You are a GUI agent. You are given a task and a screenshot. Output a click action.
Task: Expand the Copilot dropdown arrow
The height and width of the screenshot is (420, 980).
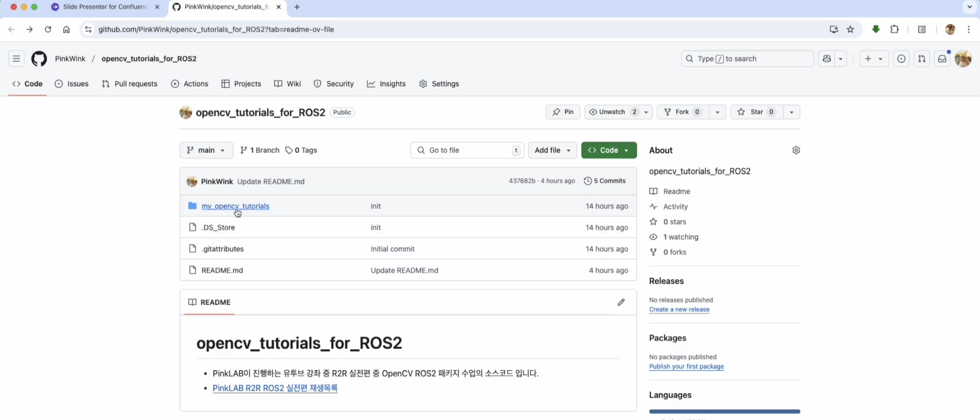pyautogui.click(x=840, y=59)
